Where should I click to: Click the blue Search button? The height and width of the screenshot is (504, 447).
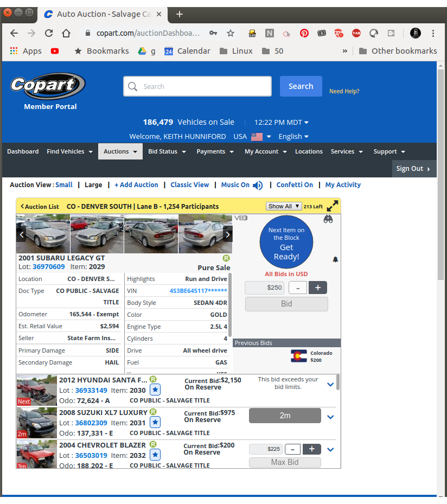(301, 86)
